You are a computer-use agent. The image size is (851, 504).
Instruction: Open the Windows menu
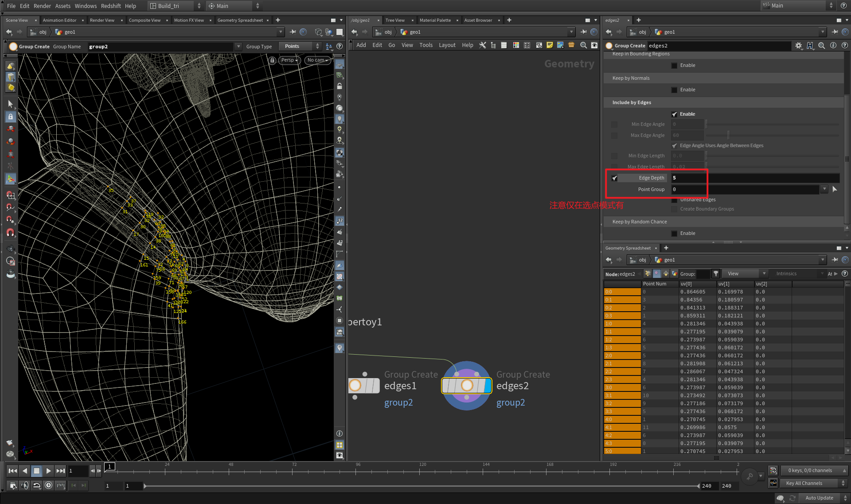pos(85,6)
